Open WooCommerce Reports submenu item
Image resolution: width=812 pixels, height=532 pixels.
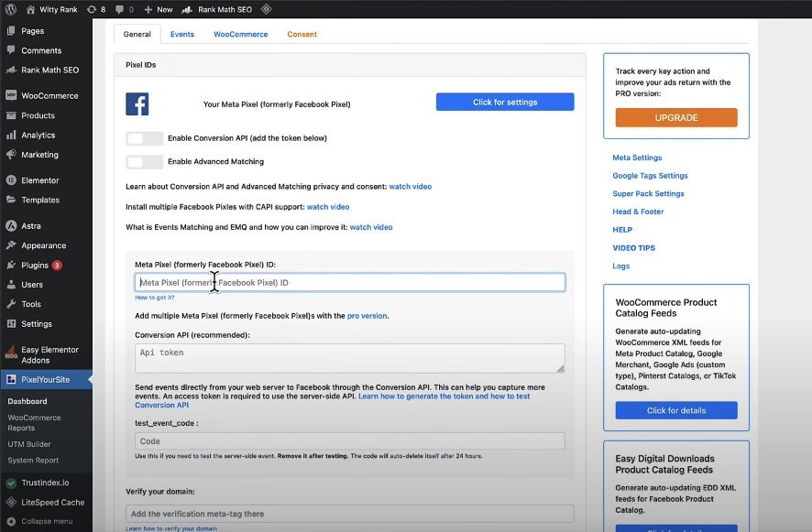point(34,423)
